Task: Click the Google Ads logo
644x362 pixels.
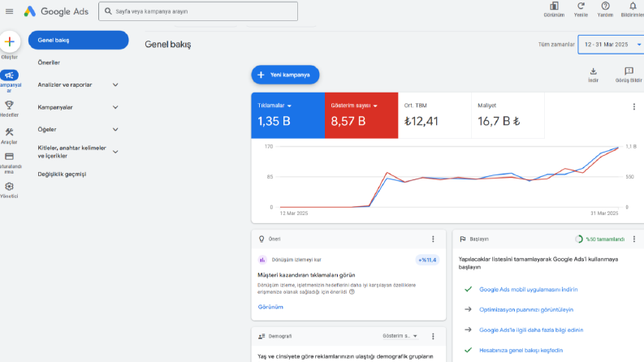Action: (56, 11)
